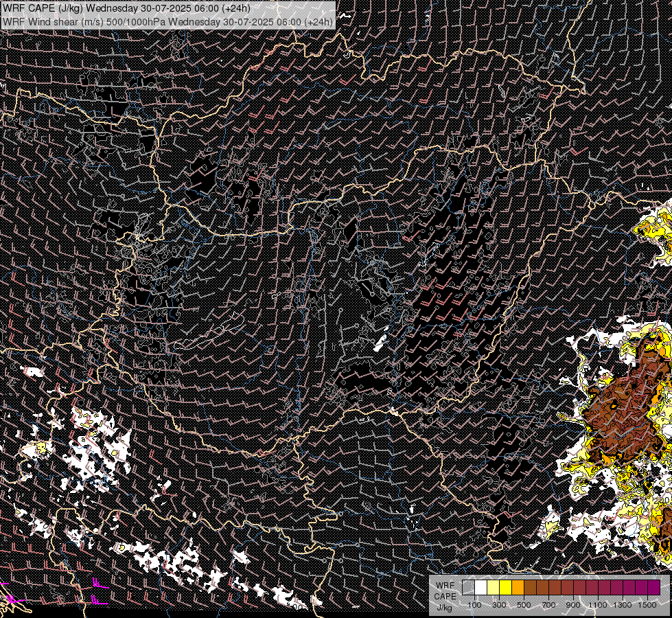This screenshot has width=672, height=618.
Task: Select the white CAPE legend swatch
Action: coord(481,587)
